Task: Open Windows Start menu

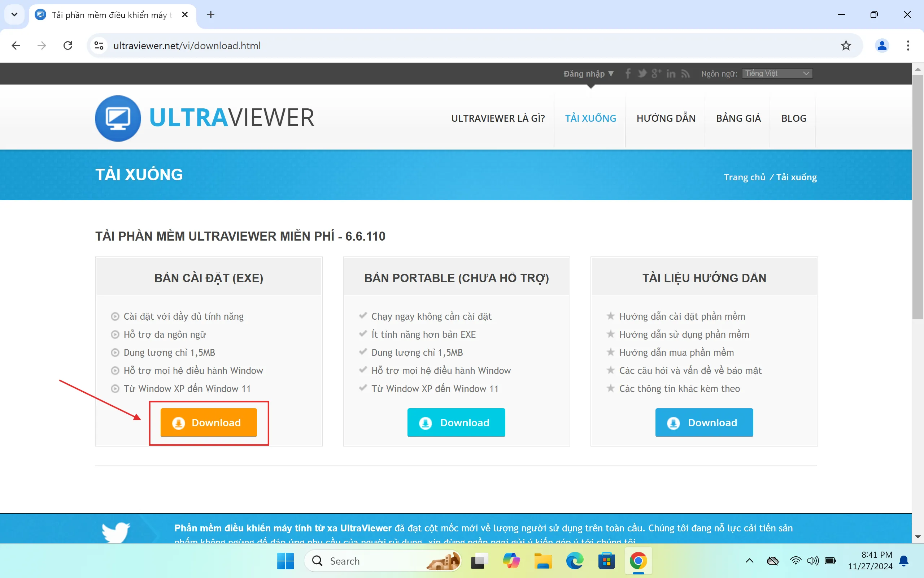Action: pos(285,561)
